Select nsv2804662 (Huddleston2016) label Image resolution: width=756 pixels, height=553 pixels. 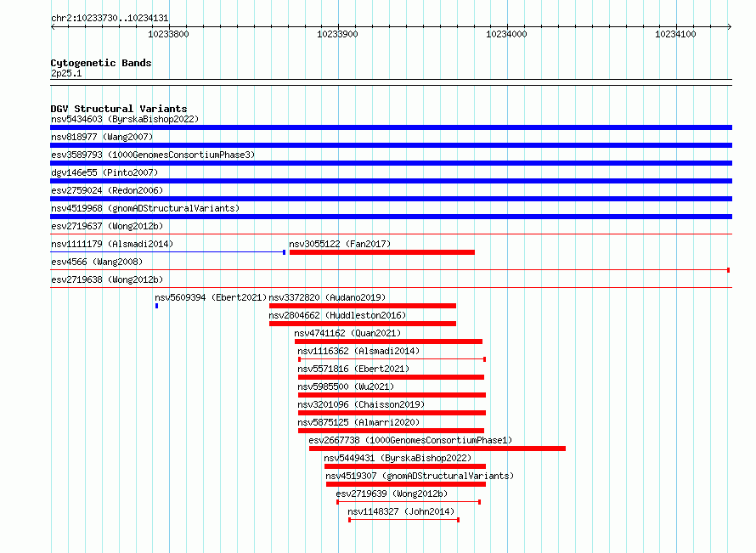(x=337, y=315)
